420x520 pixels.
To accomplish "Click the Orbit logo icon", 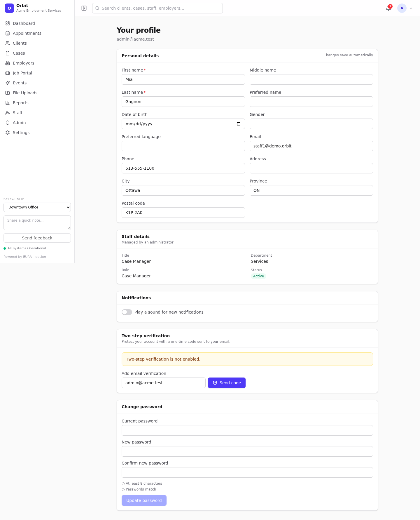I will point(9,8).
